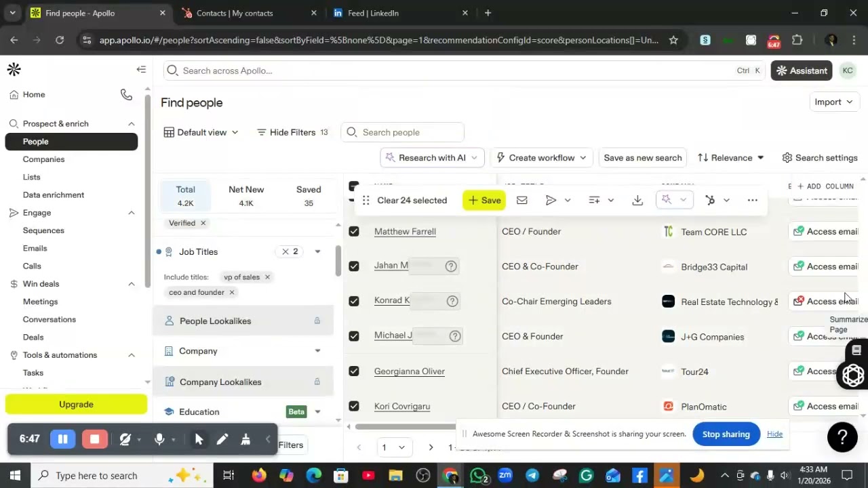Open Search settings
Viewport: 868px width, 488px height.
820,158
